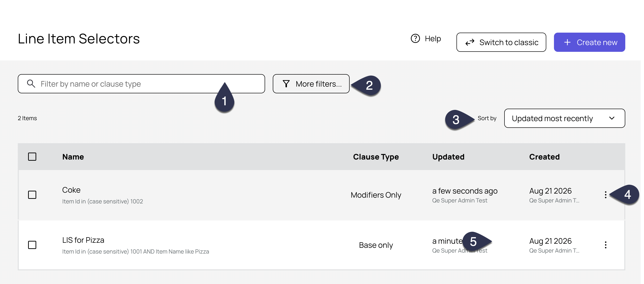Screen dimensions: 644x284
Task: Click the search magnifier icon
Action: (31, 83)
